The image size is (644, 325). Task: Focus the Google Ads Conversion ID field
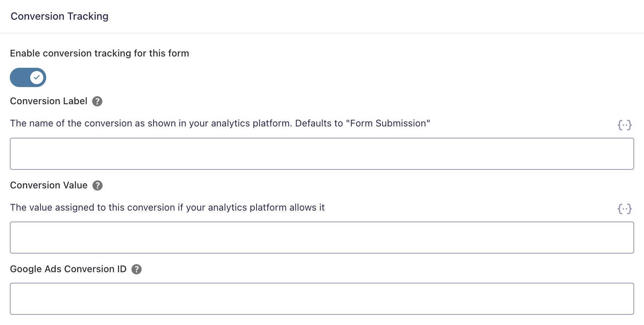322,299
